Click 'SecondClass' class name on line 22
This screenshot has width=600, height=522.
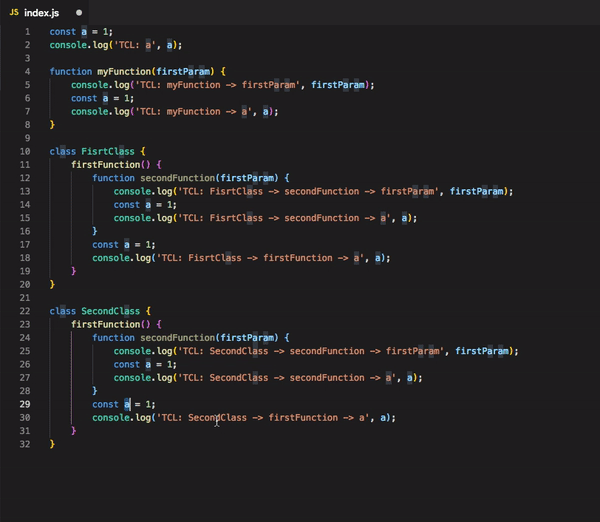coord(111,311)
